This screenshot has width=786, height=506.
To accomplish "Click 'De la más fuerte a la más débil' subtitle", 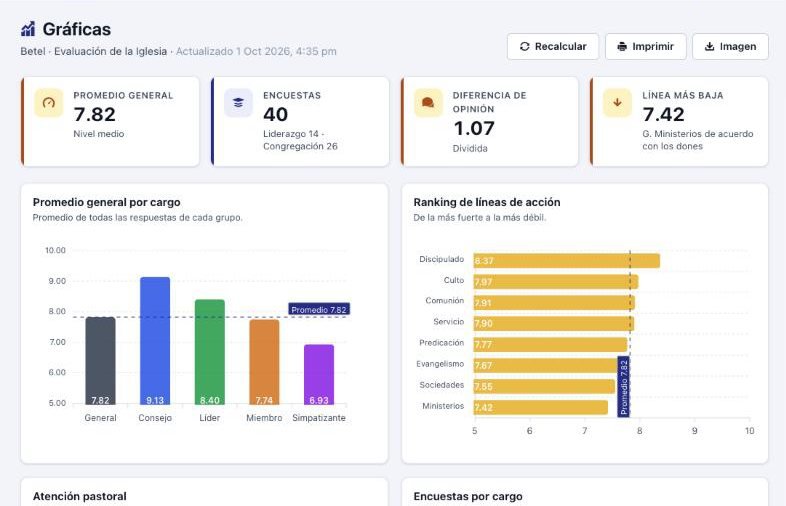I will tap(480, 218).
